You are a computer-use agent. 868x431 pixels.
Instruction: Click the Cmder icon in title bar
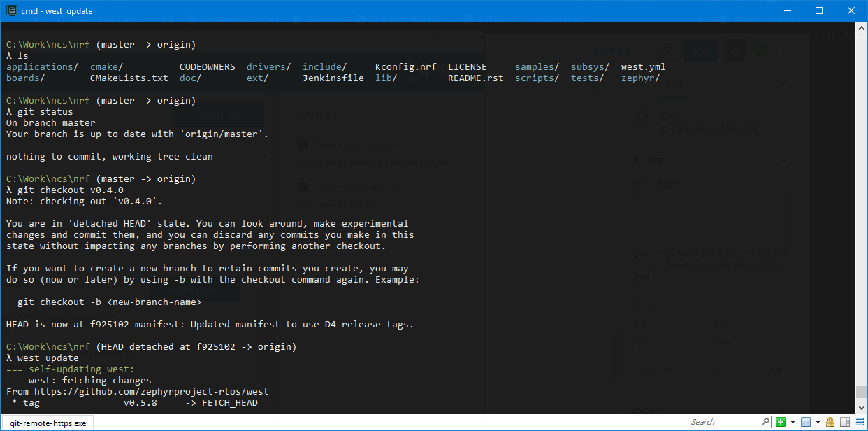point(11,10)
